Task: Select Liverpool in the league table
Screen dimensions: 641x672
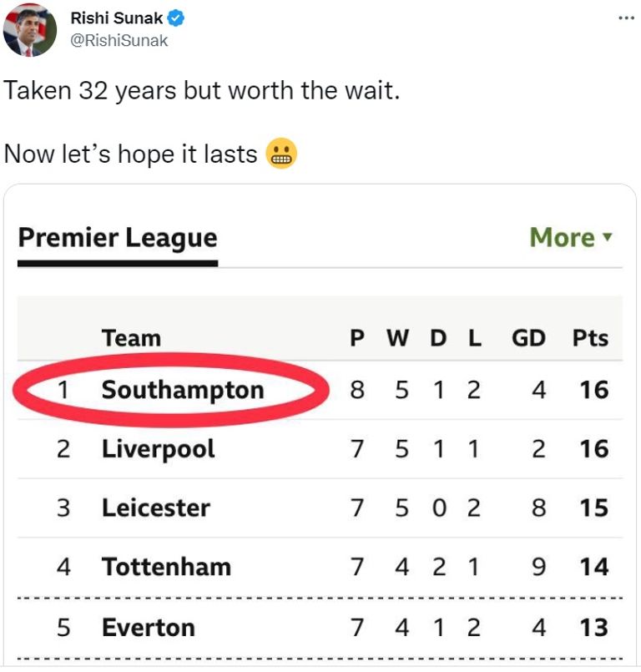Action: click(x=158, y=449)
